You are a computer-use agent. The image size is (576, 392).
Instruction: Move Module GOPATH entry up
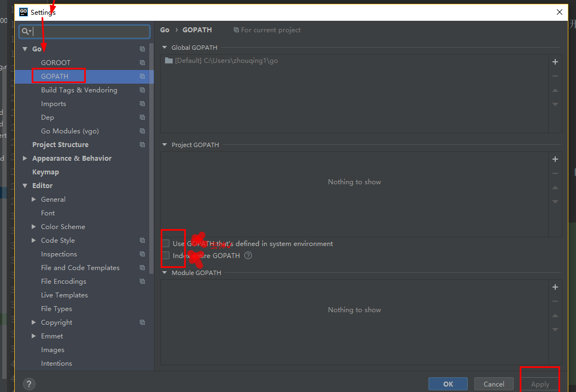(x=555, y=315)
